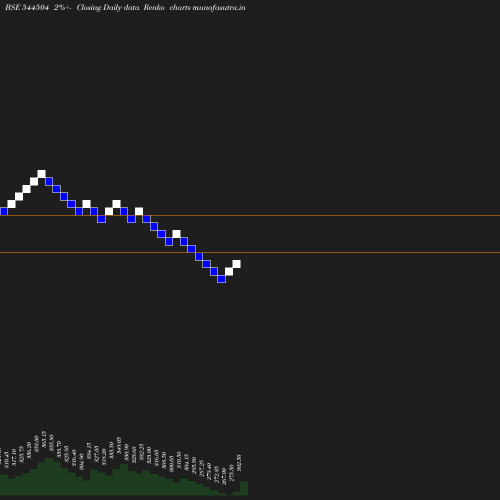Click the tallest green volume bar near the left peak
Screen dimensions: 500x500
(x=49, y=477)
